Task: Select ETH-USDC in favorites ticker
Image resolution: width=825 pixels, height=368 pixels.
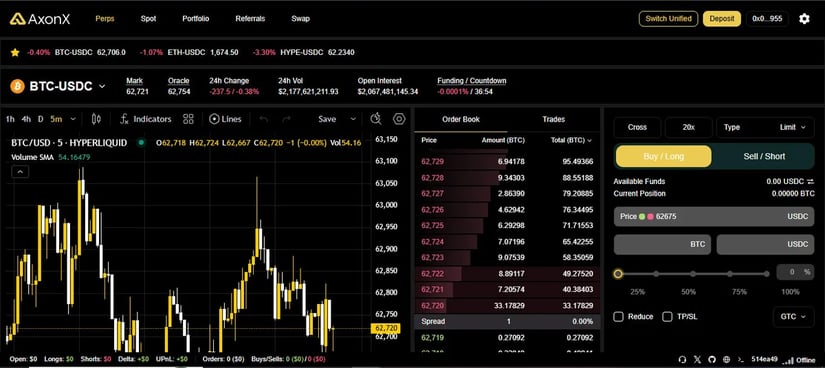Action: tap(186, 53)
